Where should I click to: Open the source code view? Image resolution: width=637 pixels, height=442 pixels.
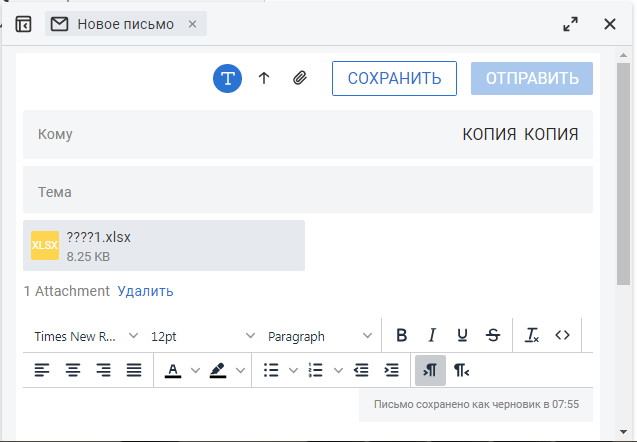tap(562, 336)
